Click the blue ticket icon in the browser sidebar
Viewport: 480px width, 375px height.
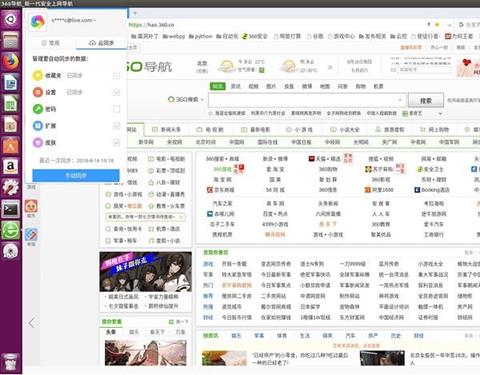pyautogui.click(x=31, y=235)
